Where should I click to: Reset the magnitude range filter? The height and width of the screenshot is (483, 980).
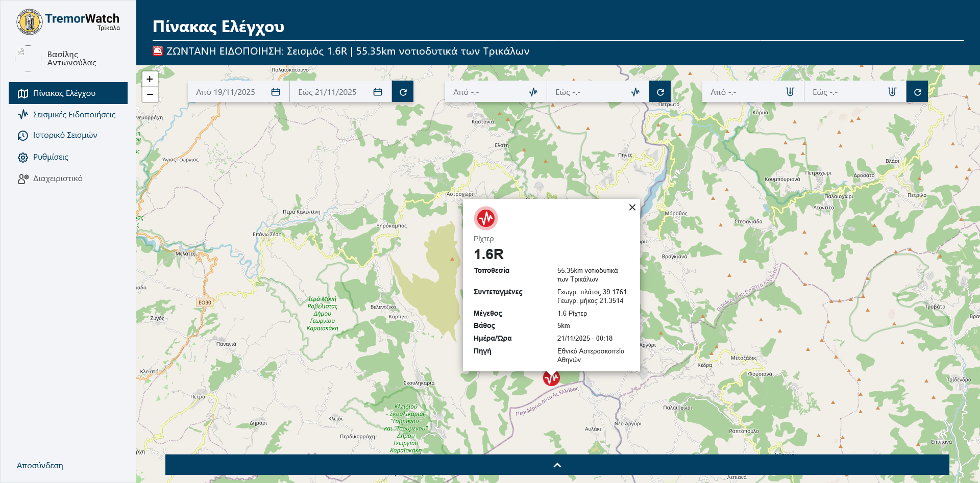(x=660, y=92)
